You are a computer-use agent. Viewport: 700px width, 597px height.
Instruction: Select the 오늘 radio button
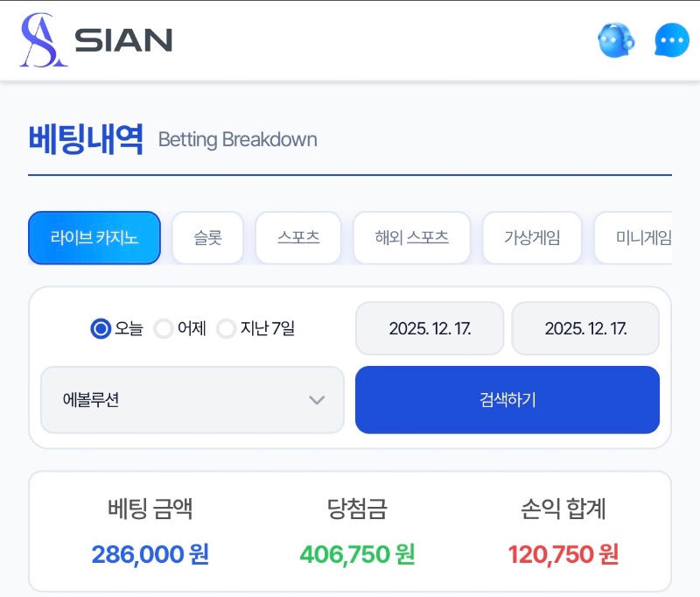tap(101, 329)
